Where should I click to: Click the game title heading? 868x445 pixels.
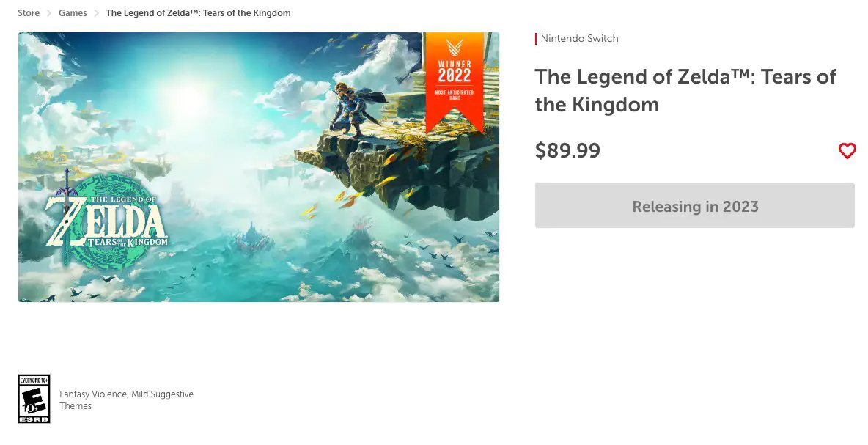point(685,90)
